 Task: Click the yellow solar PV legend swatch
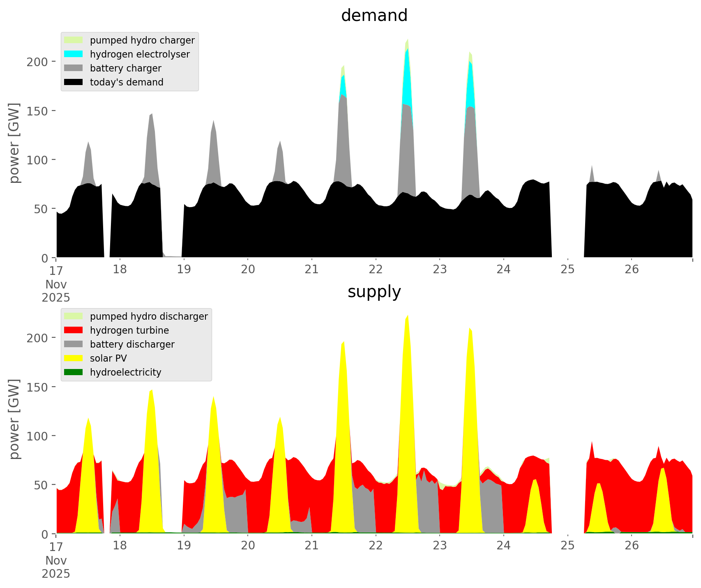click(74, 358)
